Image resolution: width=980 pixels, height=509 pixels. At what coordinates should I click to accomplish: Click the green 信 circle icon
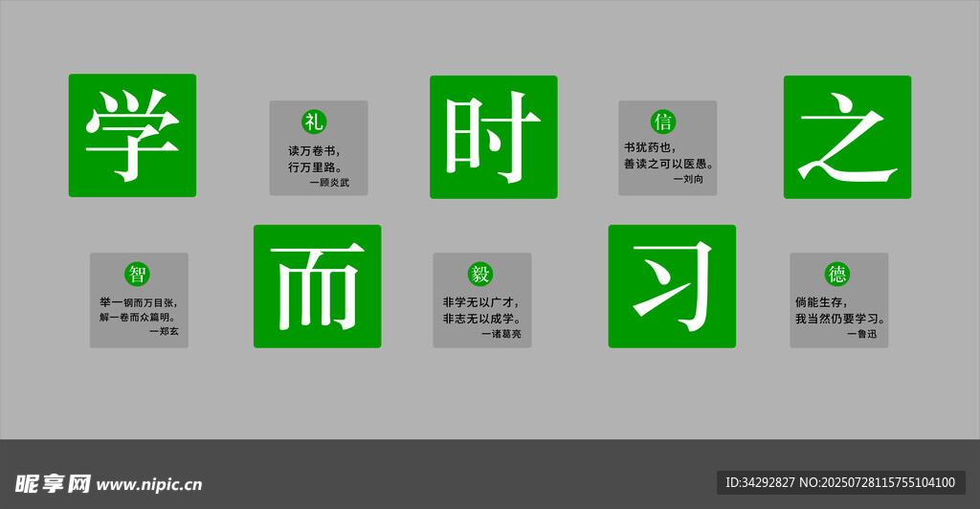coord(662,122)
